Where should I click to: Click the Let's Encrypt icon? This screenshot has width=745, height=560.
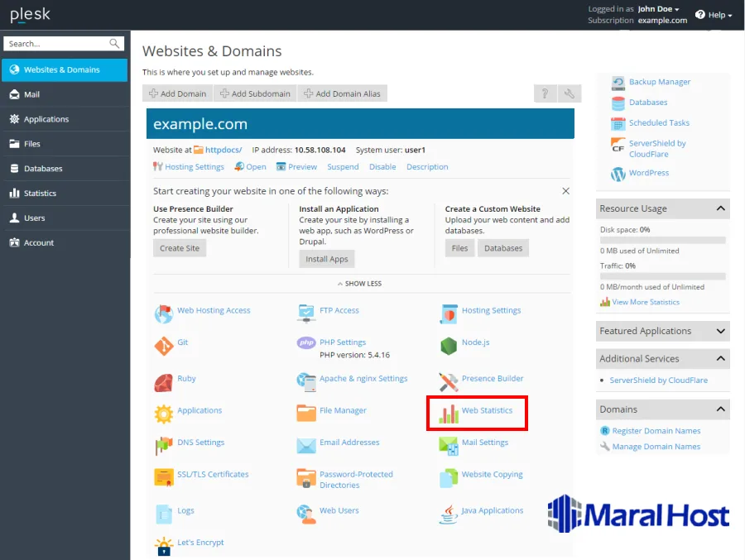pyautogui.click(x=163, y=546)
